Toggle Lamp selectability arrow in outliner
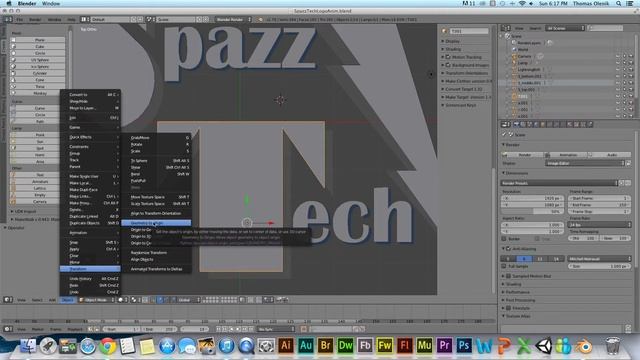Screen dimensions: 640x360 click(624, 63)
